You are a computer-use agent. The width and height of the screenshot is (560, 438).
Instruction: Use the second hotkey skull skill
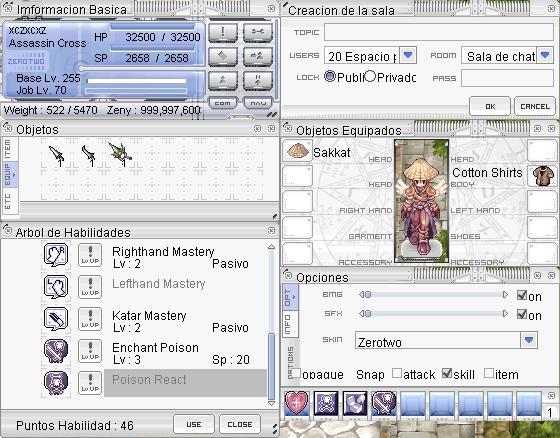[x=326, y=403]
